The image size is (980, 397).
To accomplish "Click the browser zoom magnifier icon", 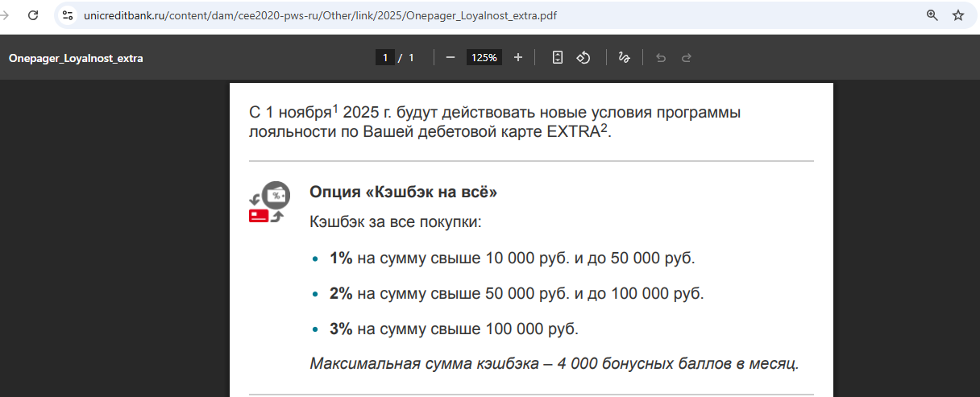I will tap(932, 15).
